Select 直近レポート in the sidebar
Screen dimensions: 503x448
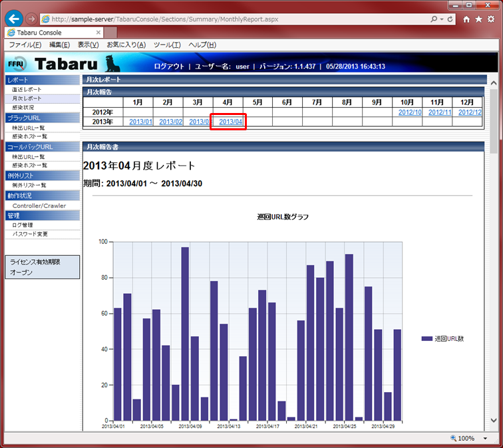[27, 89]
